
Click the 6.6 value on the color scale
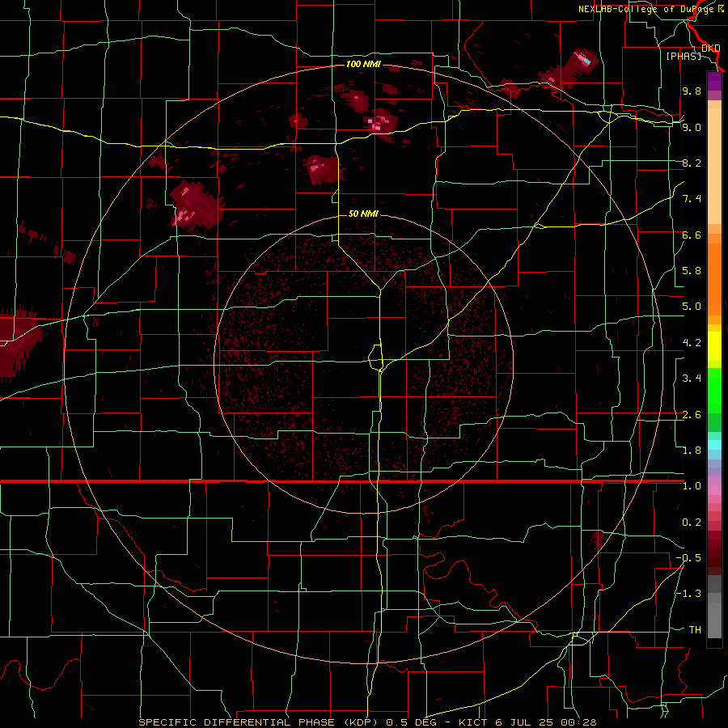coord(692,235)
